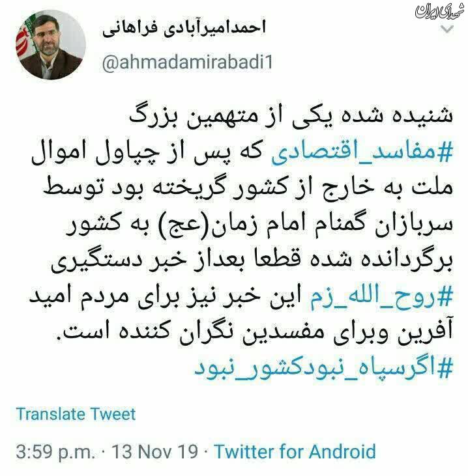This screenshot has width=468, height=476.
Task: Click tweet line ملت به خارج از کشور
Action: [x=248, y=189]
